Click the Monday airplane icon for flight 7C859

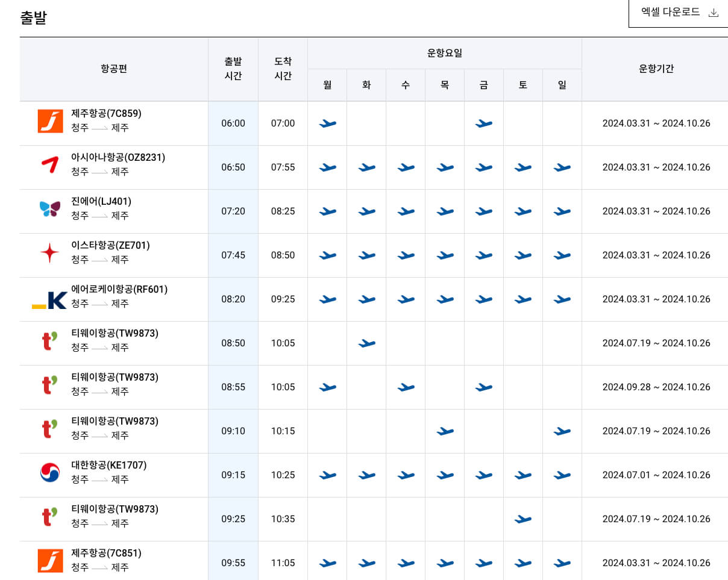[x=327, y=124]
